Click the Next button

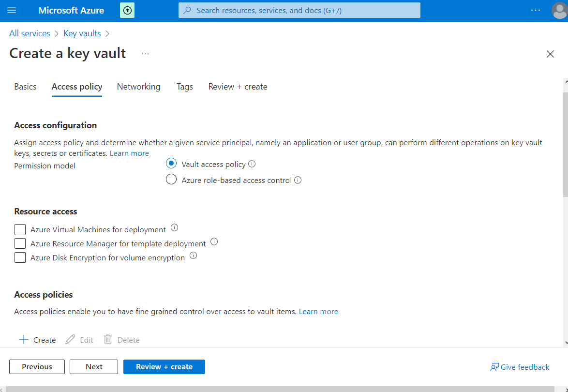tap(94, 367)
